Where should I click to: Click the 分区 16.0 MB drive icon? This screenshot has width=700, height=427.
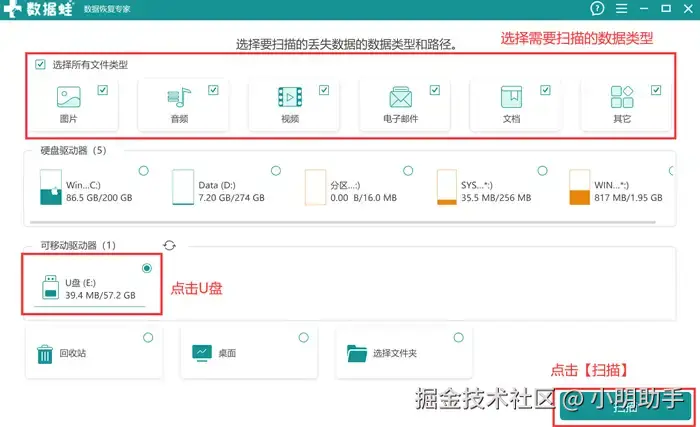point(315,187)
